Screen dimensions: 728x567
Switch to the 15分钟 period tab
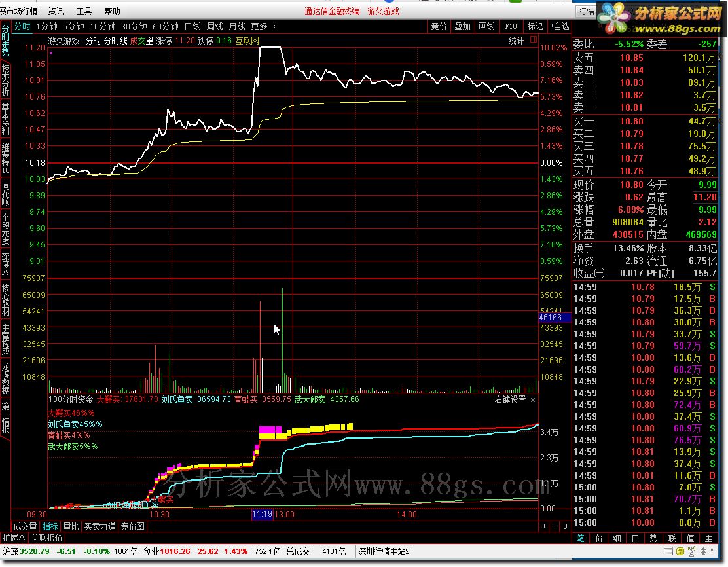[103, 26]
